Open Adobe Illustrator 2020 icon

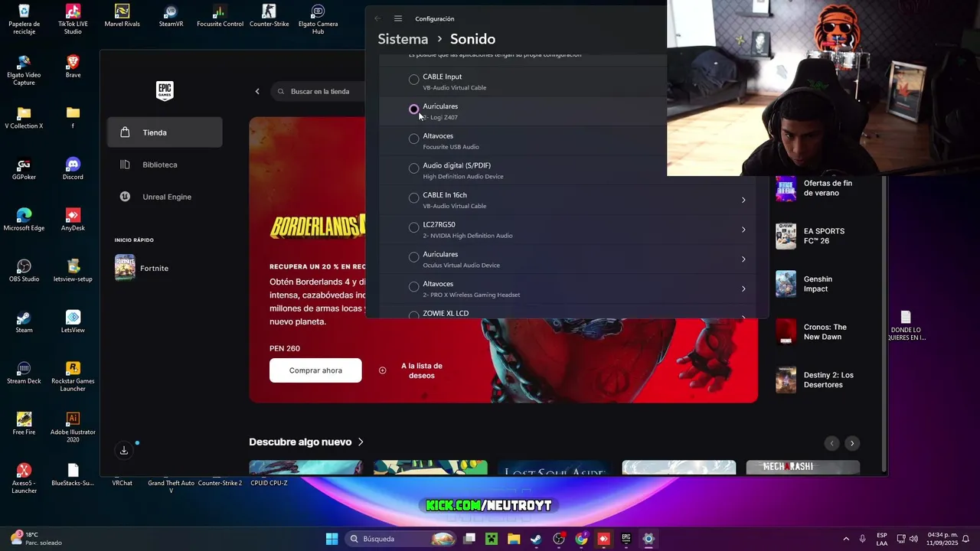[73, 428]
